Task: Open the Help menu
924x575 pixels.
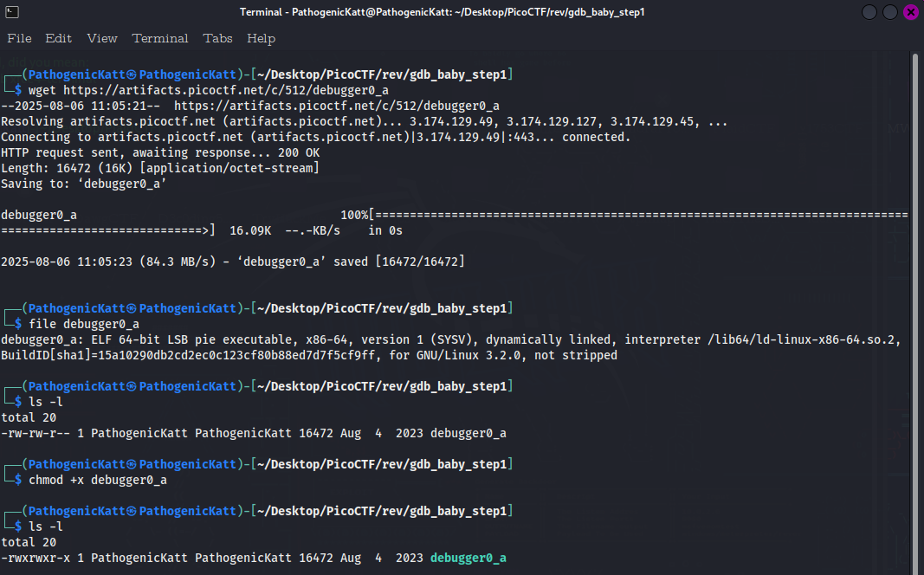Action: click(x=261, y=38)
